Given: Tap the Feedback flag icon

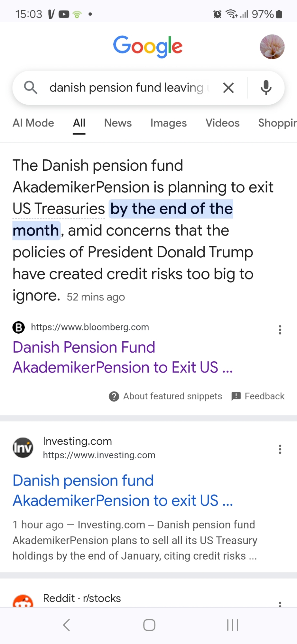Looking at the screenshot, I should click(x=236, y=396).
